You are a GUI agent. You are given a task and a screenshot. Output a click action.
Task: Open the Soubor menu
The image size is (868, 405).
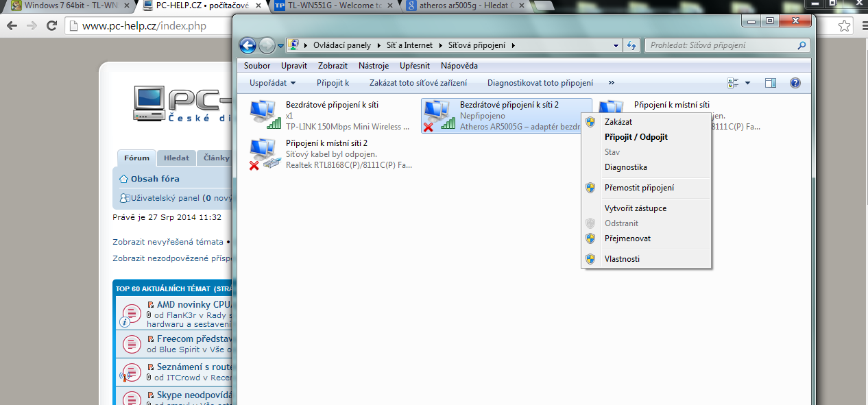[257, 66]
